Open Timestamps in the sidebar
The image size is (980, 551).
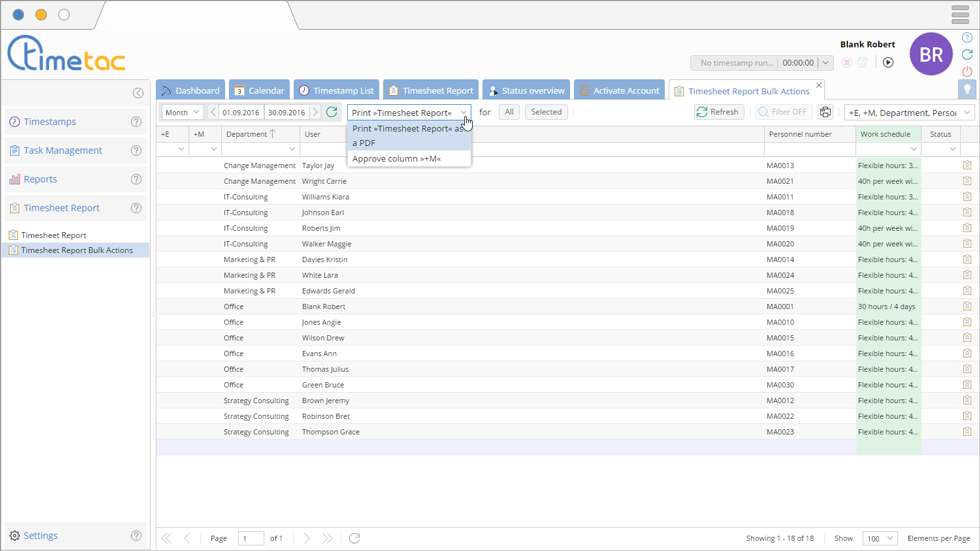[x=50, y=122]
